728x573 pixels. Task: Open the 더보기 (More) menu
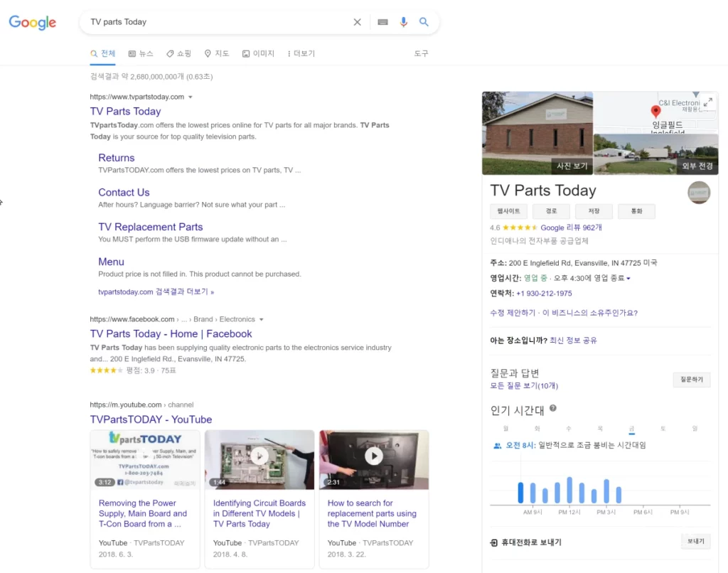coord(301,53)
